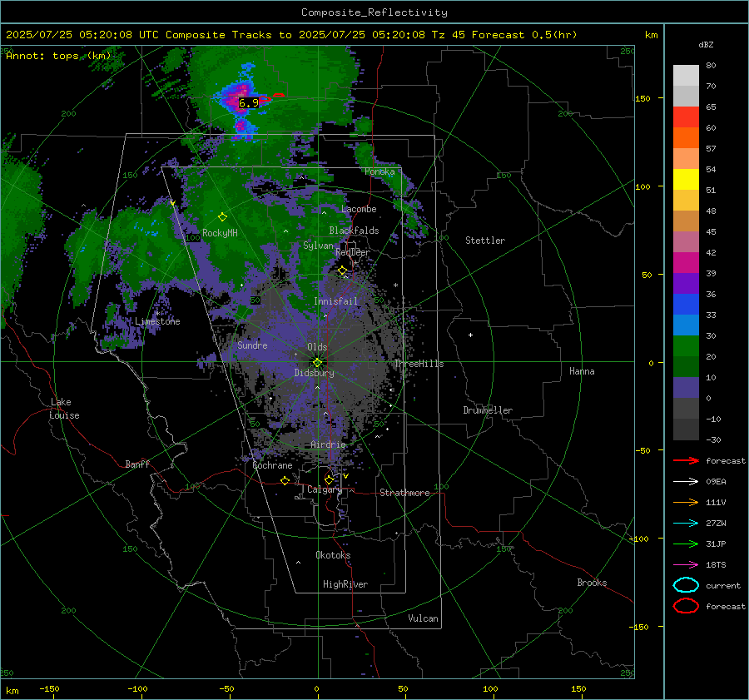The height and width of the screenshot is (700, 749).
Task: Click the Stettler town label
Action: click(x=485, y=241)
